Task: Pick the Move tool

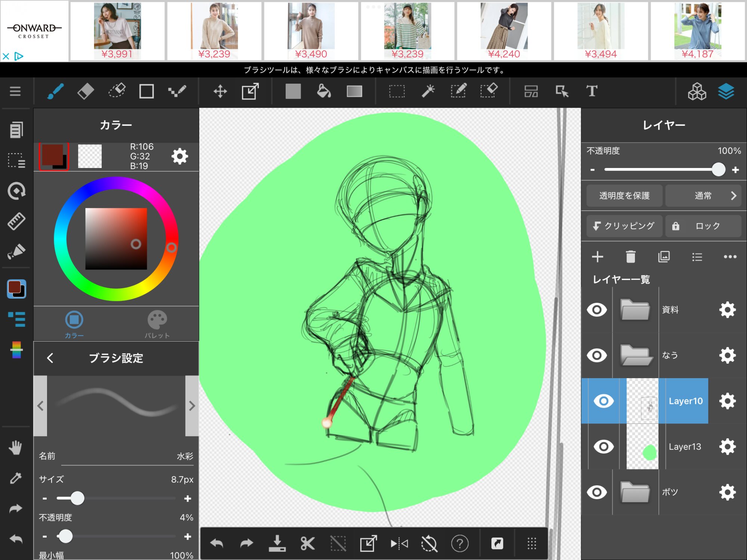Action: coord(220,91)
